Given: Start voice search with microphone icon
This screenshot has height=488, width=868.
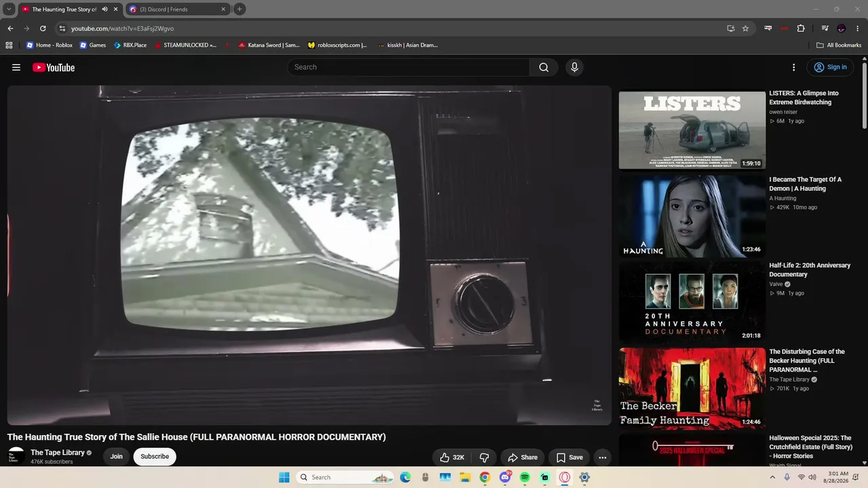Looking at the screenshot, I should point(574,67).
